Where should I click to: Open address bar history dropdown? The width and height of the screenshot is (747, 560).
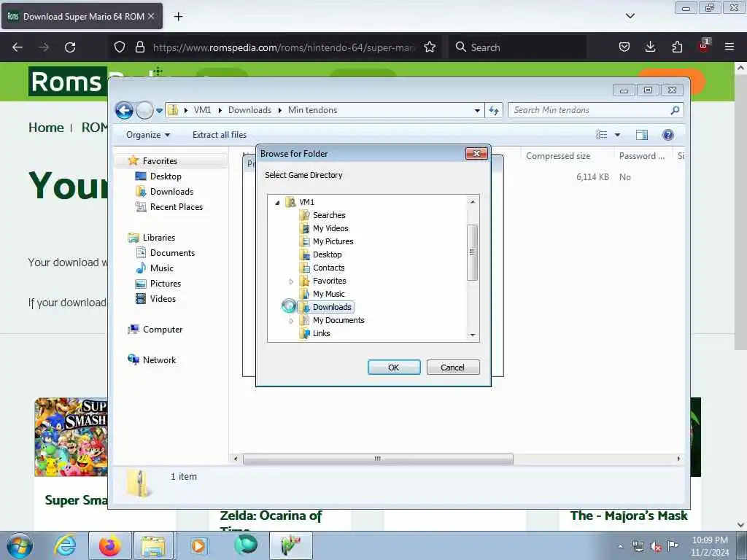tap(477, 111)
